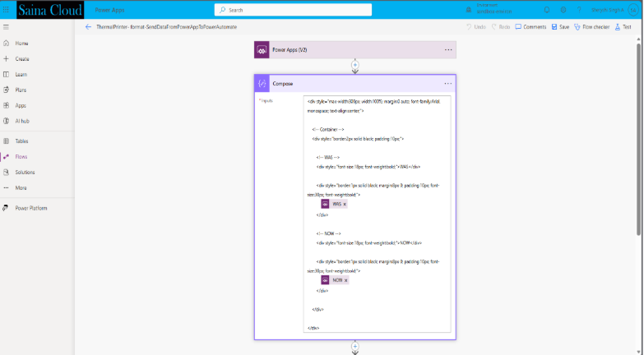Screen dimensions: 644x355
Task: Remove the NOW dynamic content token
Action: pos(345,280)
